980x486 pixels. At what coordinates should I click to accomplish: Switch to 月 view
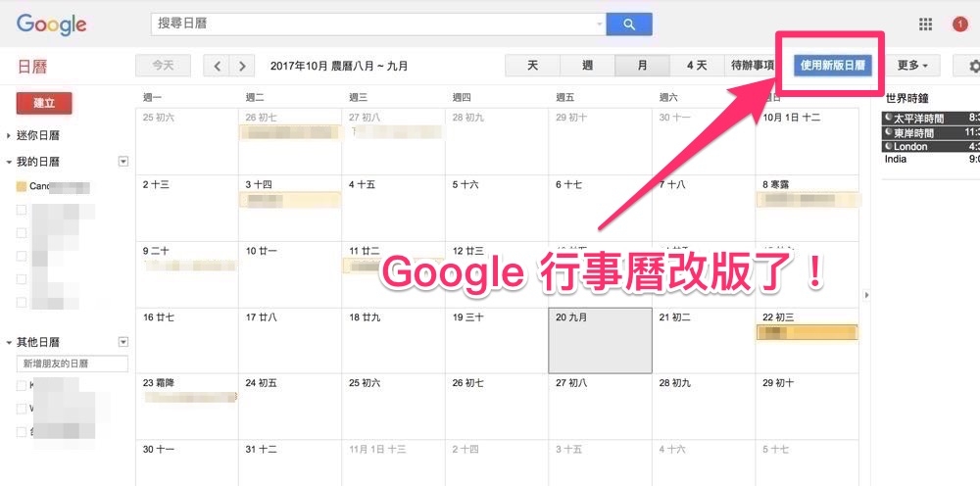[x=643, y=66]
